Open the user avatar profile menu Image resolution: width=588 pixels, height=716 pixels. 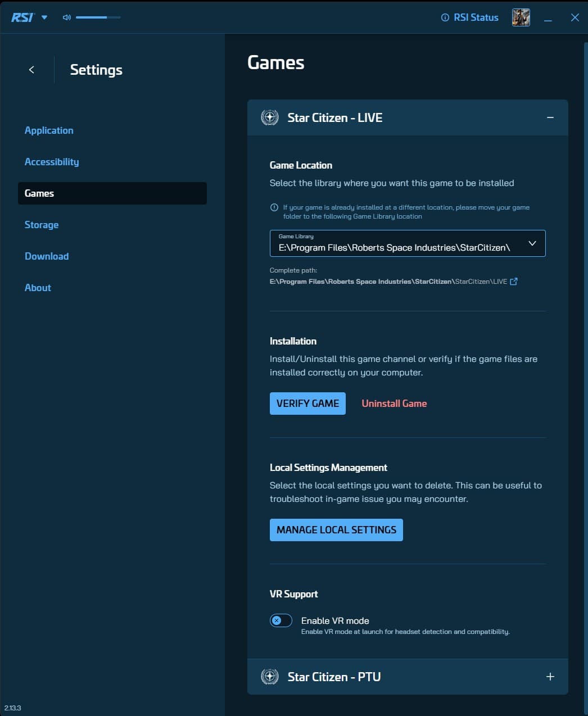(521, 17)
